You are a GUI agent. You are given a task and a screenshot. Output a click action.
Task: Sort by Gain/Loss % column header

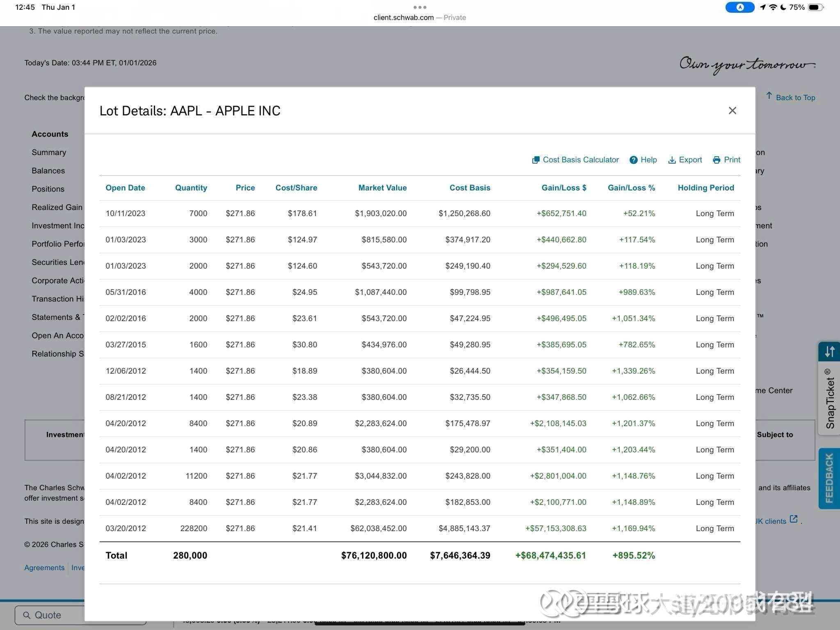[631, 188]
